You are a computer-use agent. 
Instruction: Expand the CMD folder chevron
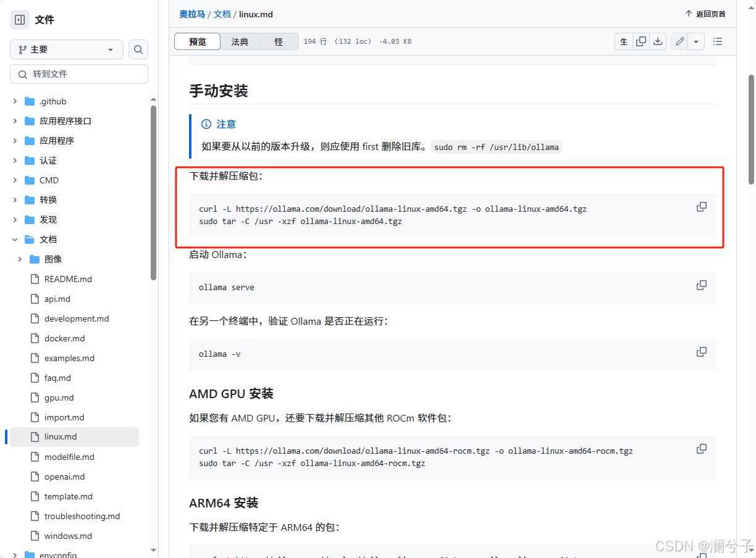coord(15,180)
